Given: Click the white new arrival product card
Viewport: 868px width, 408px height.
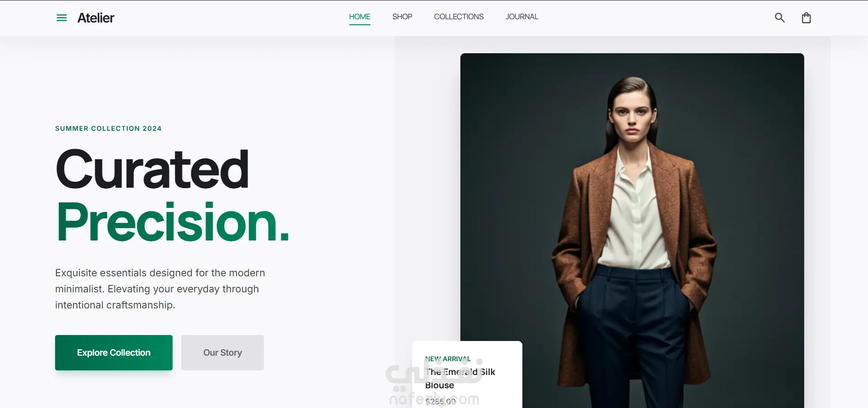Looking at the screenshot, I should coord(467,374).
